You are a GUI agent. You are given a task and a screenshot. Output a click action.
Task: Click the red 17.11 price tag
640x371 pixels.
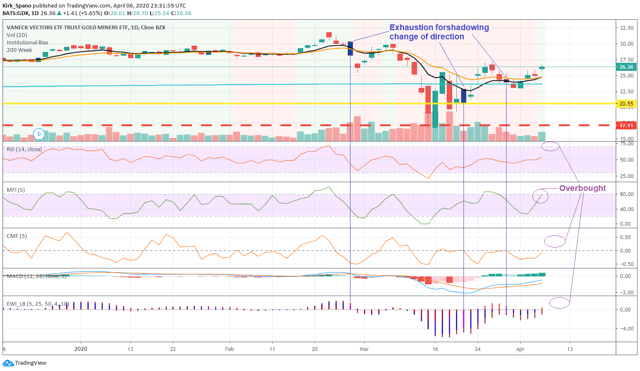[626, 125]
